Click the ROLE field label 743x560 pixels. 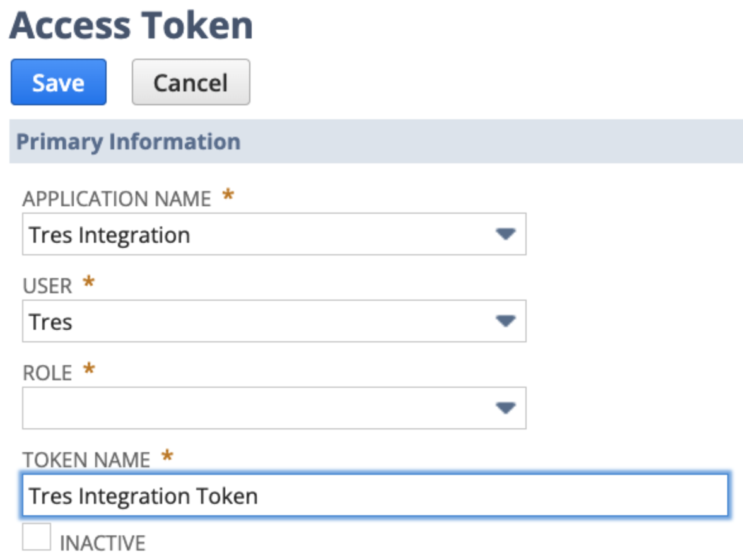point(47,373)
